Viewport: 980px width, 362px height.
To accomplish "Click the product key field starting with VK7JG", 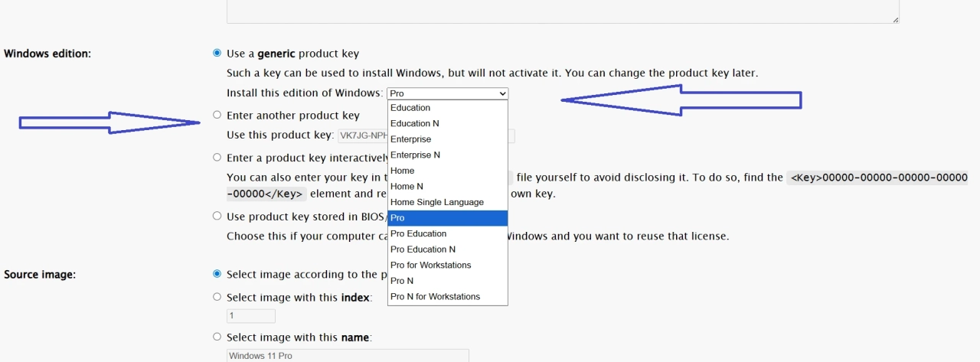I will 361,136.
